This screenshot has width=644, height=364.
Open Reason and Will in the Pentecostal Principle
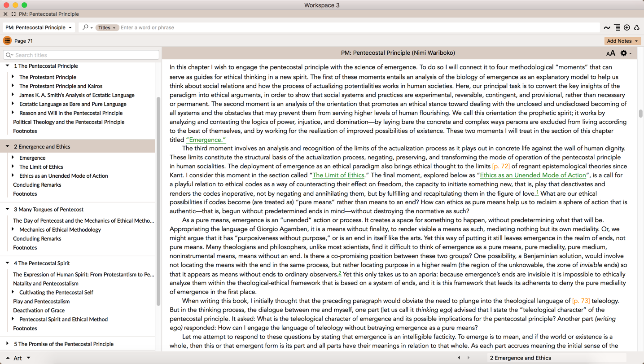71,113
